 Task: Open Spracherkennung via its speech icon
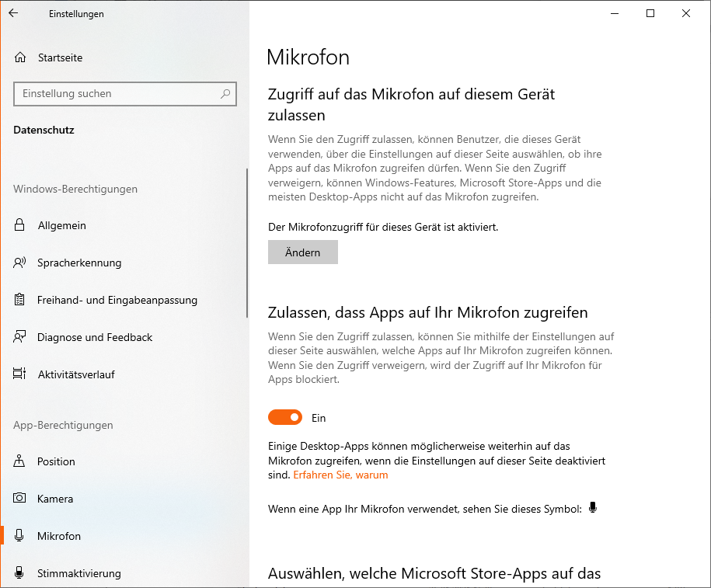19,263
